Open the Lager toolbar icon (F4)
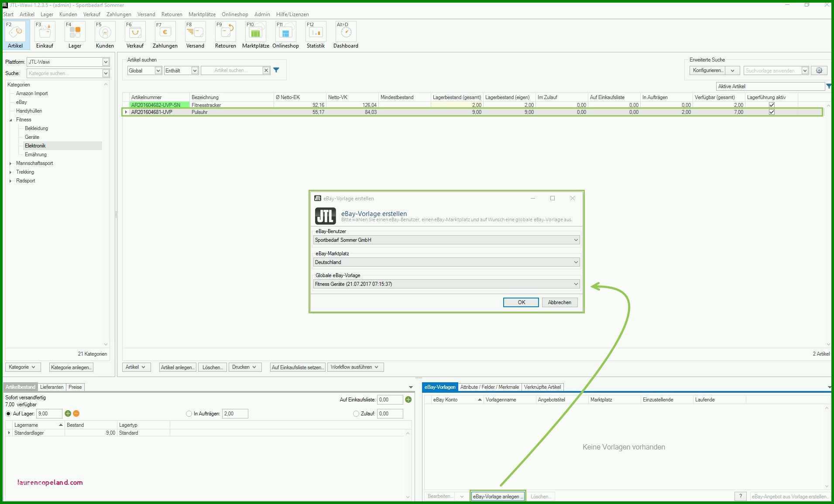 coord(75,35)
